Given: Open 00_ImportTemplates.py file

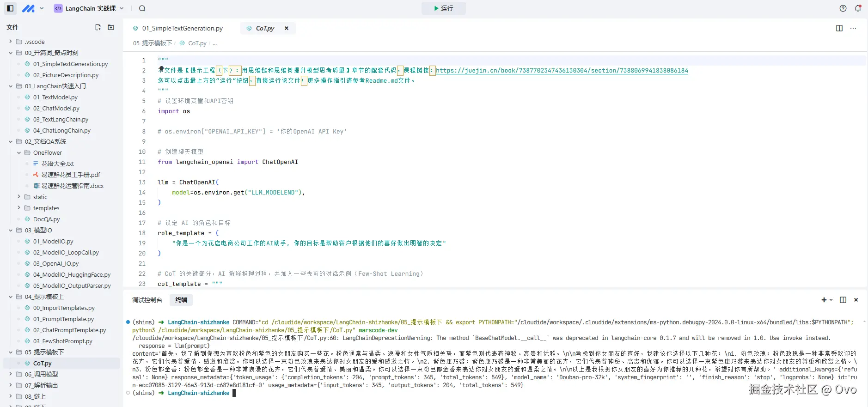Looking at the screenshot, I should pyautogui.click(x=64, y=308).
